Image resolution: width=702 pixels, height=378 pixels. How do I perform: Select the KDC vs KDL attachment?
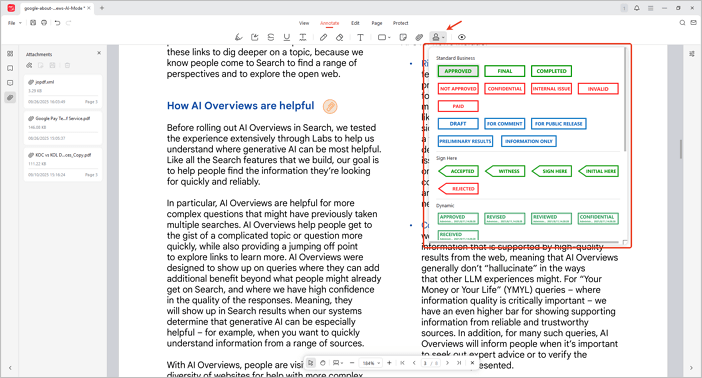pyautogui.click(x=63, y=164)
